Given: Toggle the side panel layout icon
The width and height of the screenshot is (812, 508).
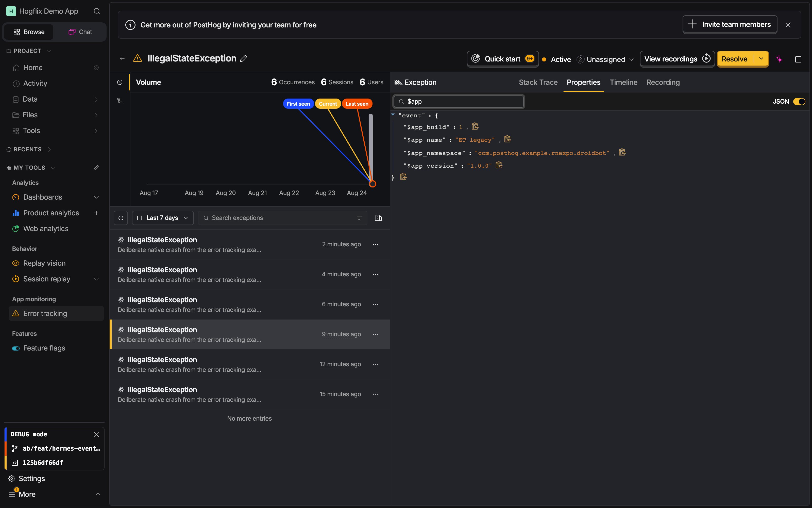Looking at the screenshot, I should [798, 59].
